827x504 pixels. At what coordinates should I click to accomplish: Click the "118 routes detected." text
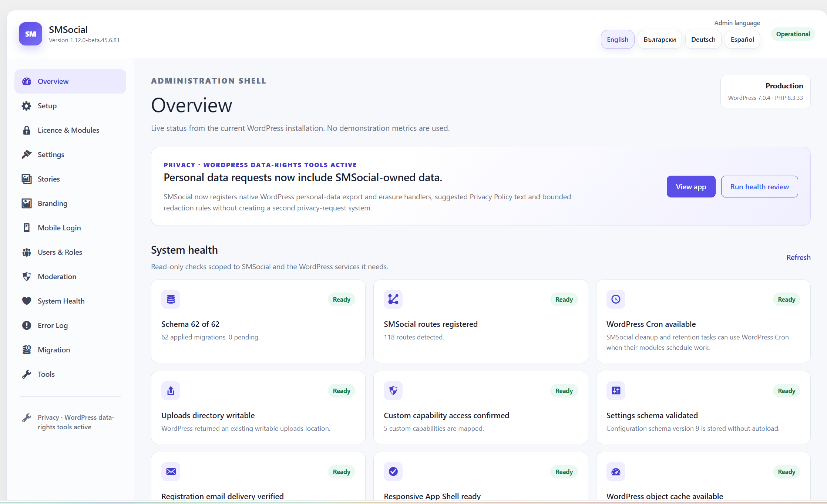click(414, 337)
